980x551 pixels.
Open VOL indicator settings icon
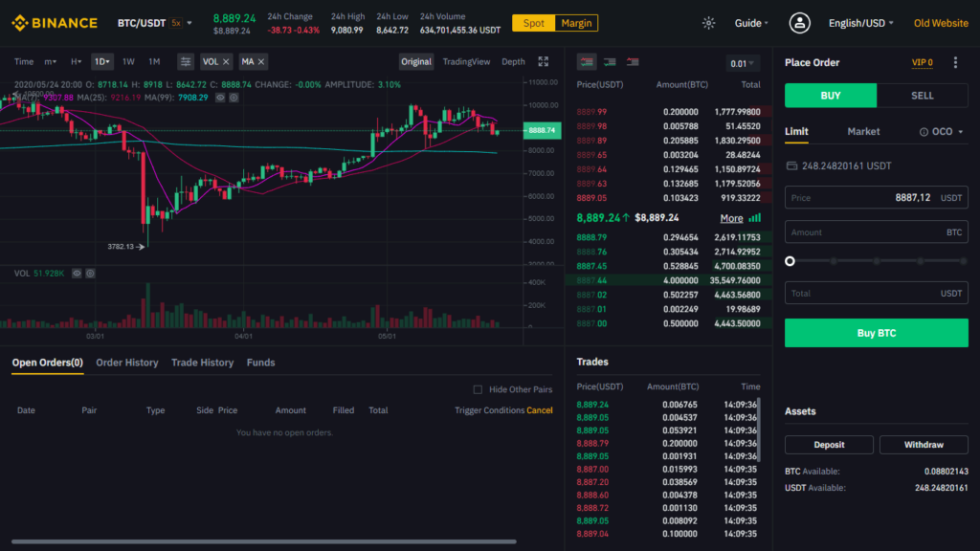point(90,273)
